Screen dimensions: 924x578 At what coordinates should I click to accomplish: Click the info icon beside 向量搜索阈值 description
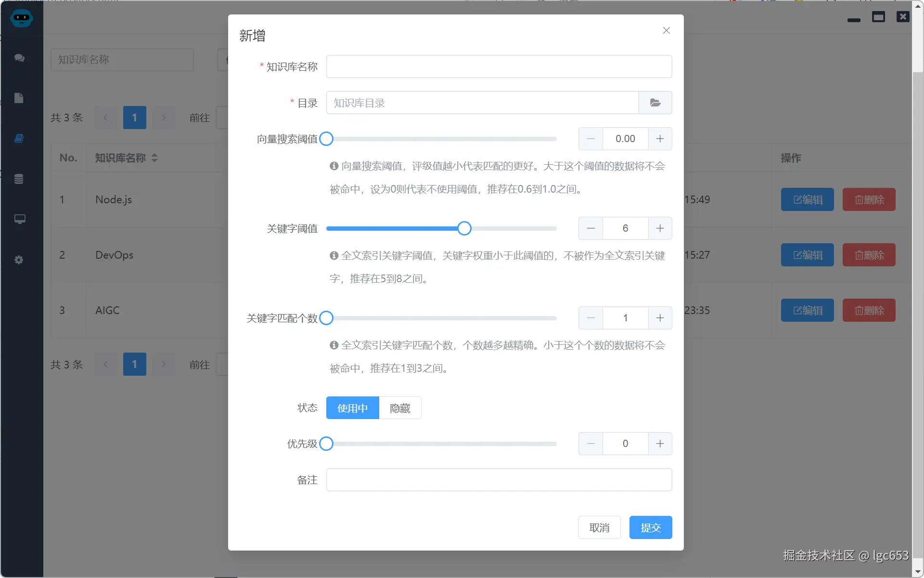[334, 166]
